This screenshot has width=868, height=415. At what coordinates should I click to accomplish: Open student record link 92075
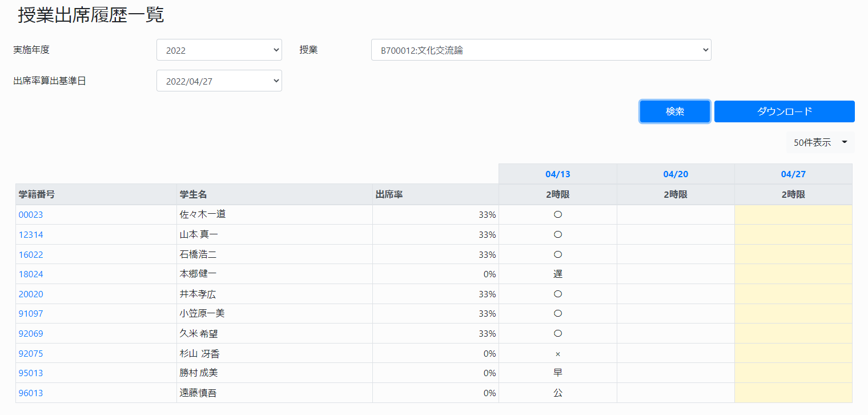(30, 353)
